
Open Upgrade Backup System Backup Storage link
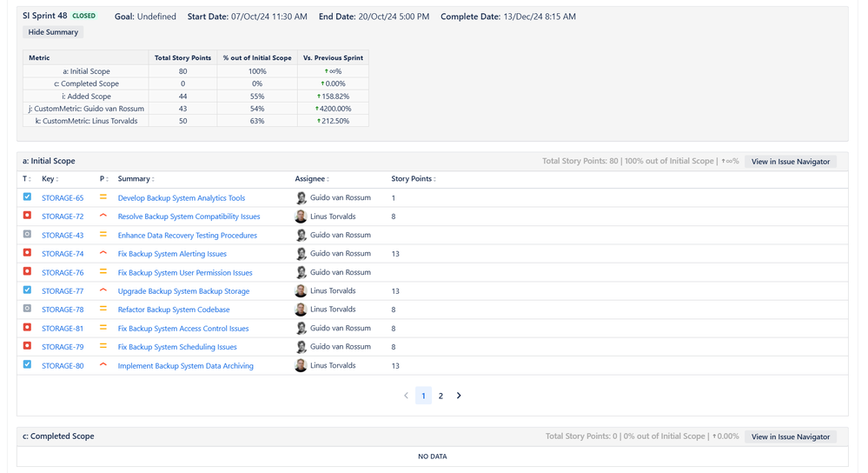183,290
